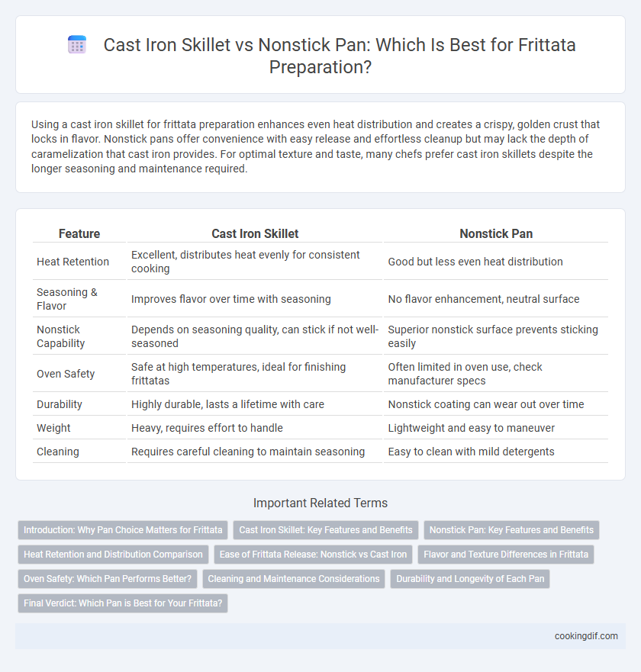This screenshot has height=672, width=641.
Task: Click the cookingdif.com footer link
Action: point(586,636)
